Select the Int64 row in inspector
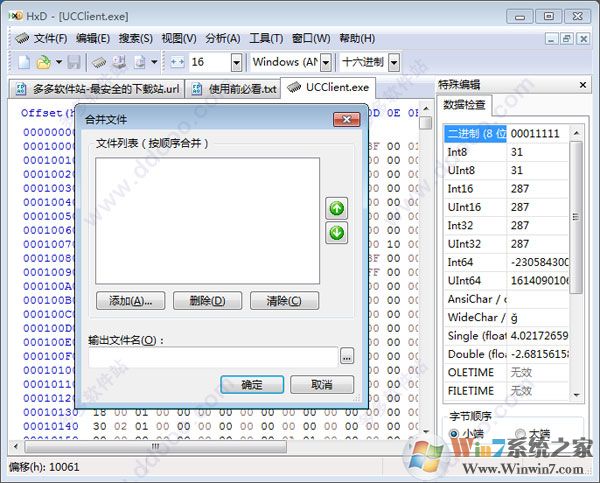The height and width of the screenshot is (483, 600). tap(506, 262)
